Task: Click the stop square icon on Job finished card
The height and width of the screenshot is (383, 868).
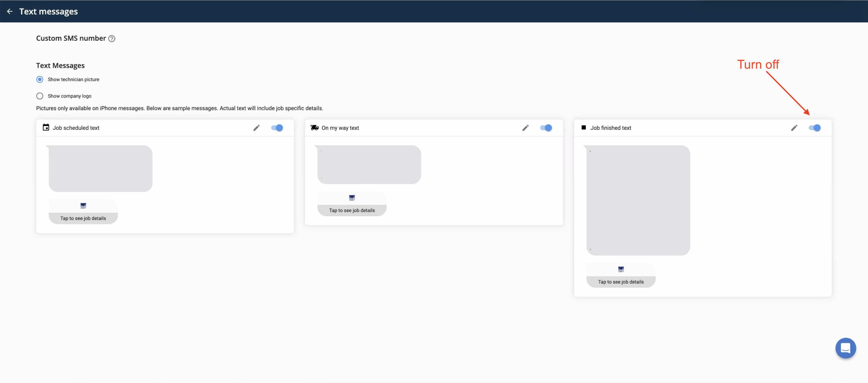Action: pyautogui.click(x=583, y=128)
